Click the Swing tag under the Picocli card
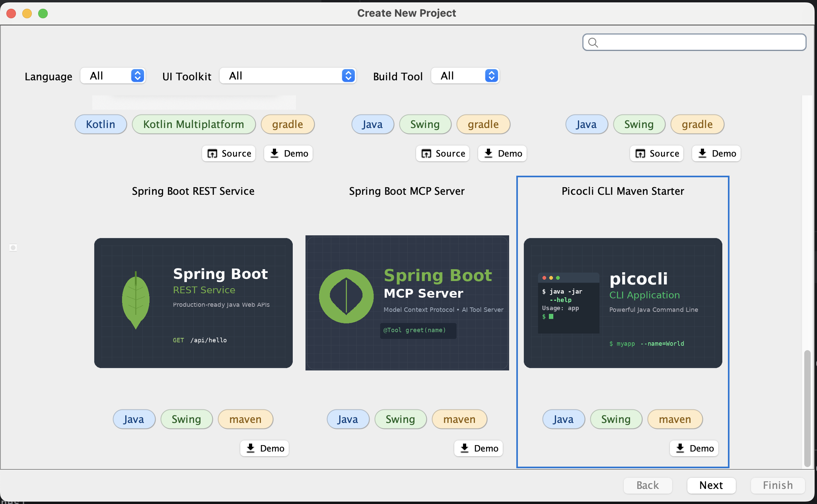Image resolution: width=817 pixels, height=504 pixels. click(616, 419)
